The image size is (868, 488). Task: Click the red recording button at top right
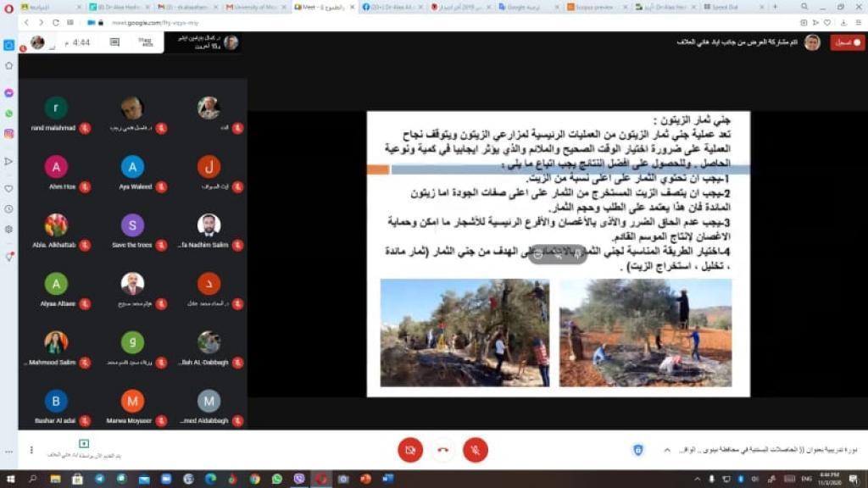click(x=847, y=42)
